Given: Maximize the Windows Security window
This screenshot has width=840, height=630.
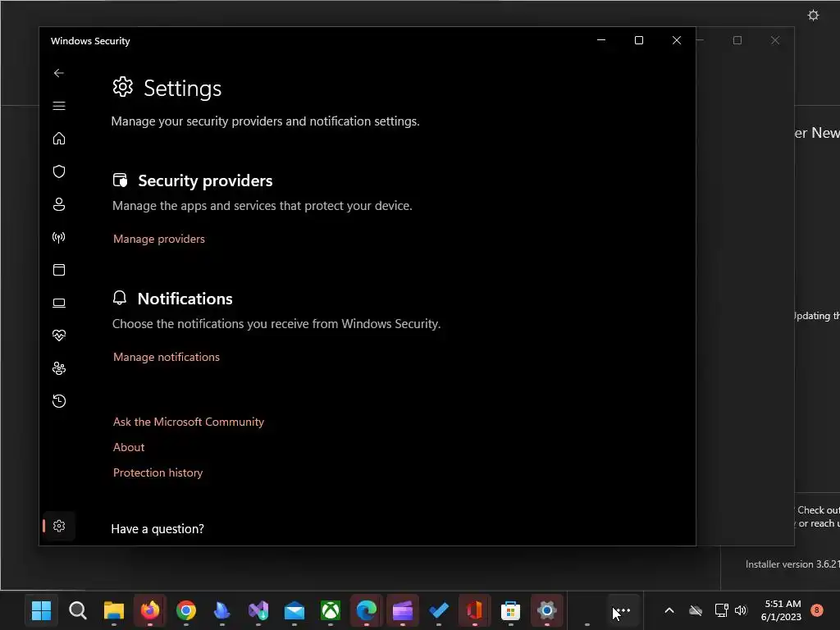Looking at the screenshot, I should [638, 40].
